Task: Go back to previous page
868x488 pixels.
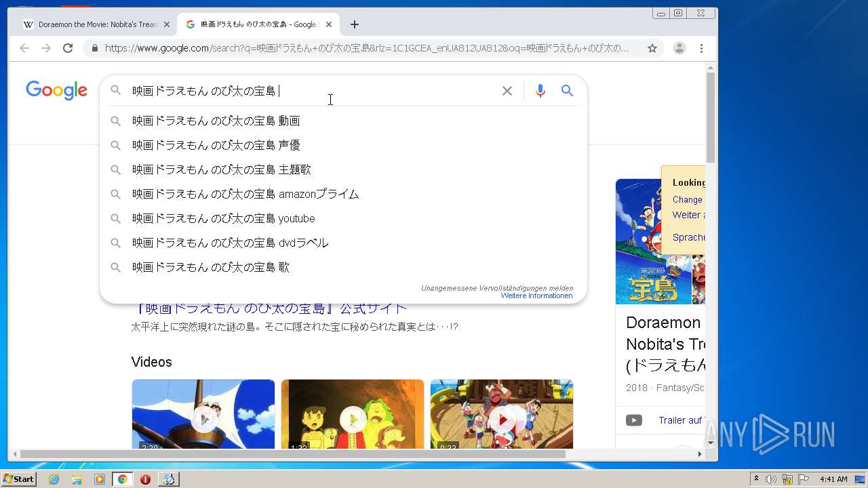Action: coord(24,48)
